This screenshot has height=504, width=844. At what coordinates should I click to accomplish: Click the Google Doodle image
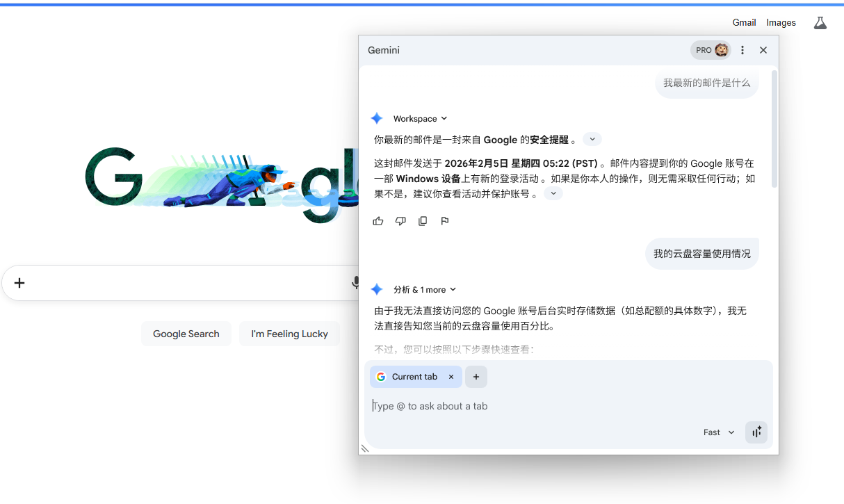point(222,184)
